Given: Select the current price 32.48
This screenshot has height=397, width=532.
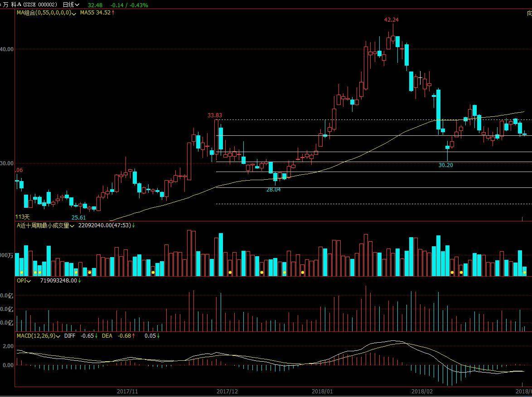Looking at the screenshot, I should [x=95, y=5].
